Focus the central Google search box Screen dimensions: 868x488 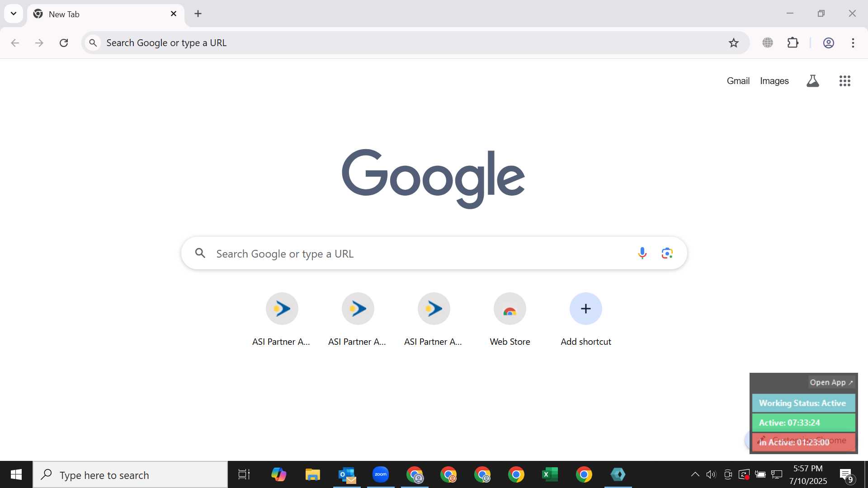(x=434, y=253)
